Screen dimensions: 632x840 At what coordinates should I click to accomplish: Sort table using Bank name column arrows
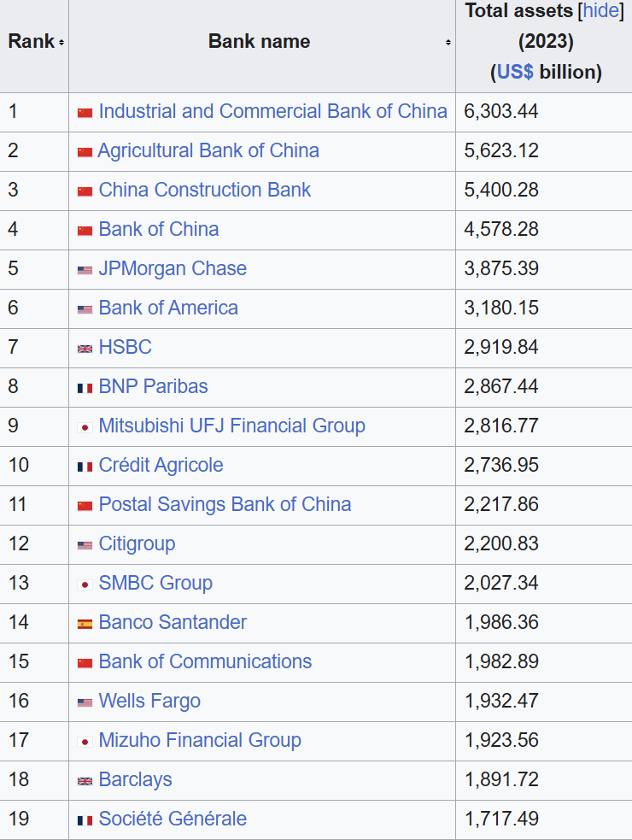tap(448, 42)
